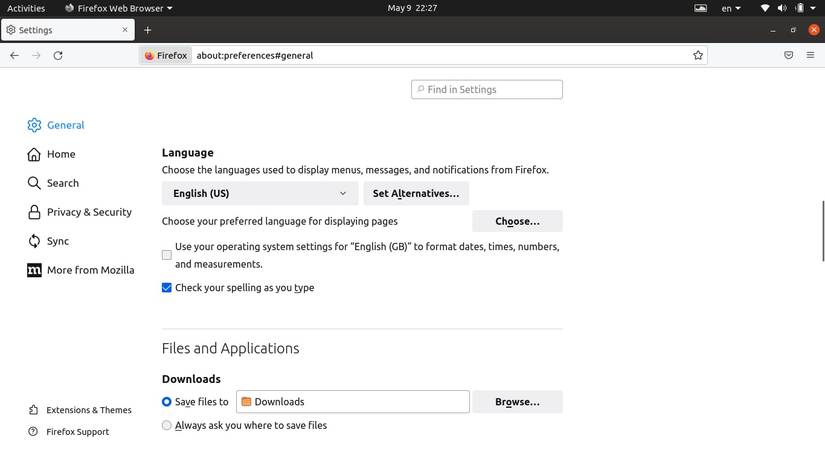Viewport: 825px width, 464px height.
Task: Open the Home settings section
Action: (61, 154)
